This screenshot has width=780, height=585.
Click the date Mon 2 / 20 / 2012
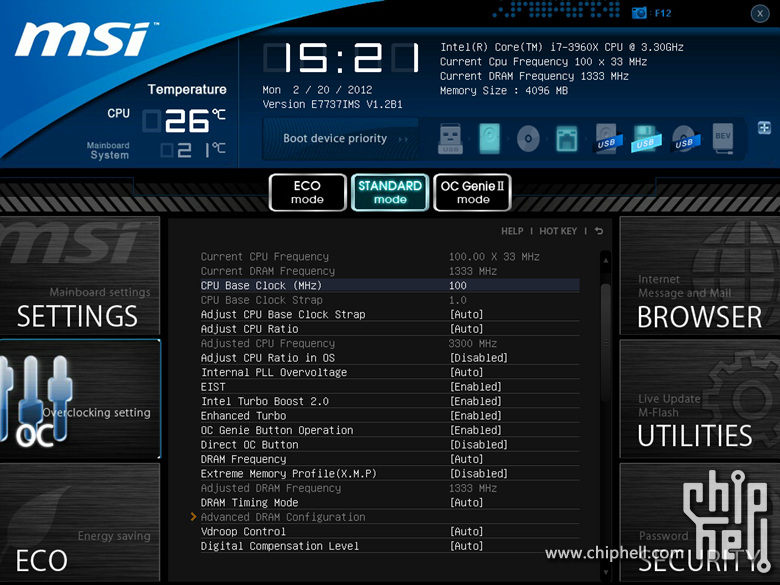317,90
